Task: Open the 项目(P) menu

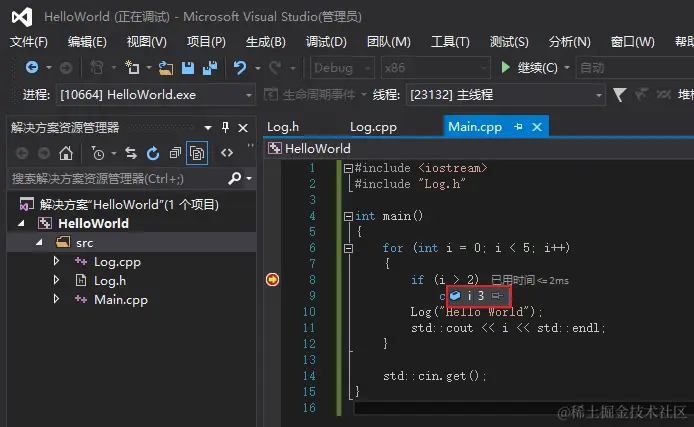Action: [x=206, y=42]
